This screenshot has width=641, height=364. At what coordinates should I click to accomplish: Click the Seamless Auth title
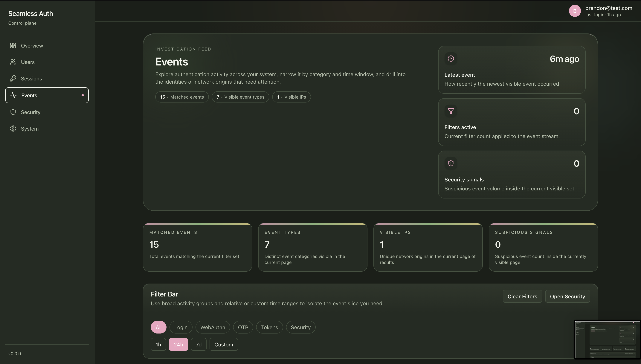click(31, 13)
